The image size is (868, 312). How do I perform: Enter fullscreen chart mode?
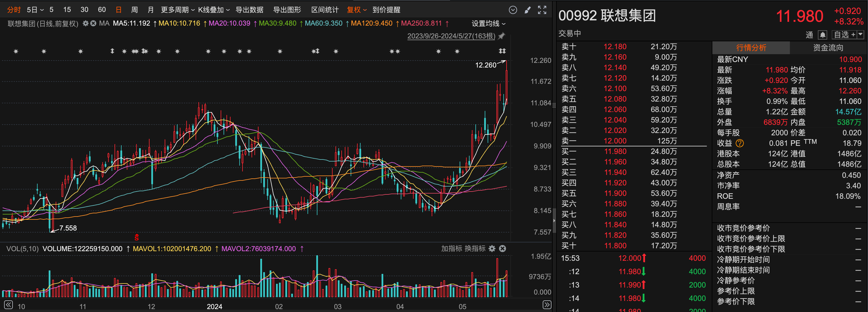[x=542, y=10]
